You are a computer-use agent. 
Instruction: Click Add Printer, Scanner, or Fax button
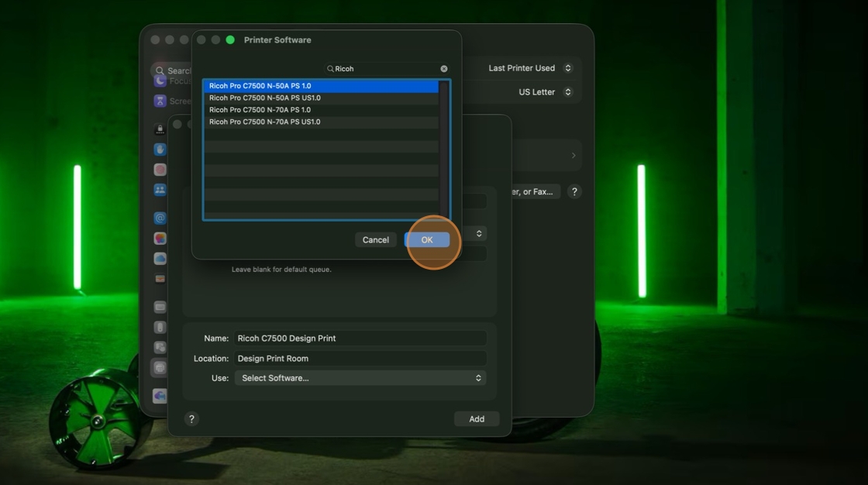tap(534, 191)
